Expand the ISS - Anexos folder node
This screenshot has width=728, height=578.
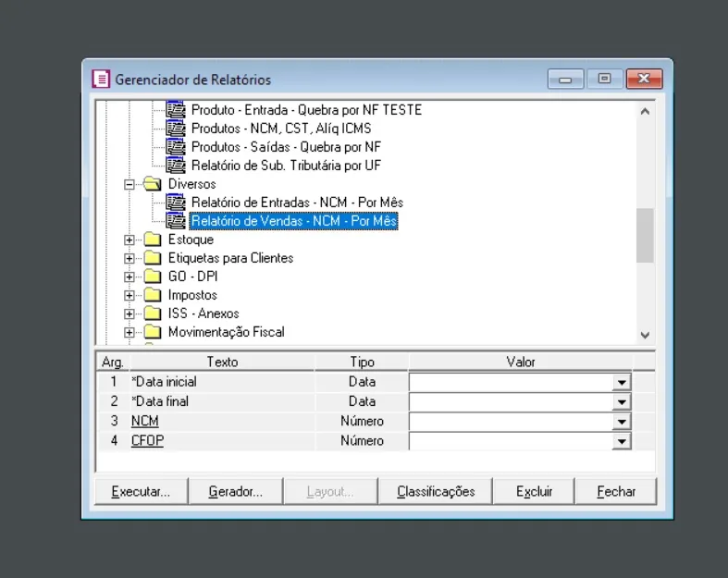130,314
